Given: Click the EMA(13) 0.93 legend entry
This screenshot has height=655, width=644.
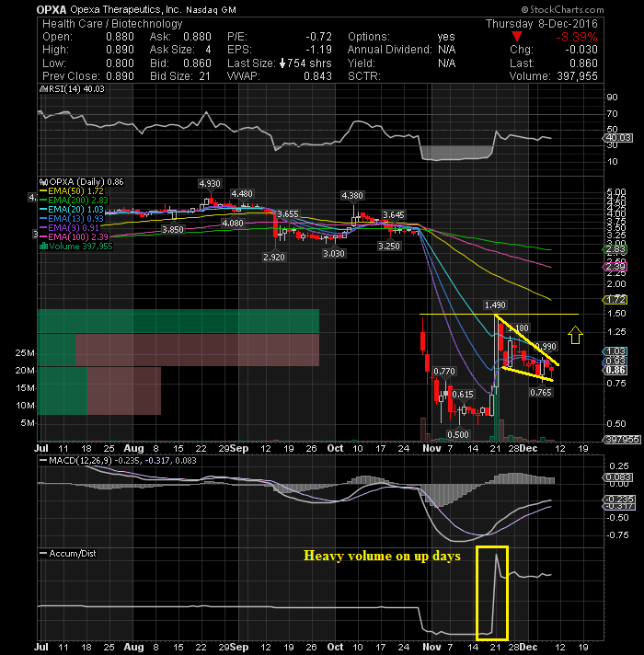Looking at the screenshot, I should tap(72, 219).
